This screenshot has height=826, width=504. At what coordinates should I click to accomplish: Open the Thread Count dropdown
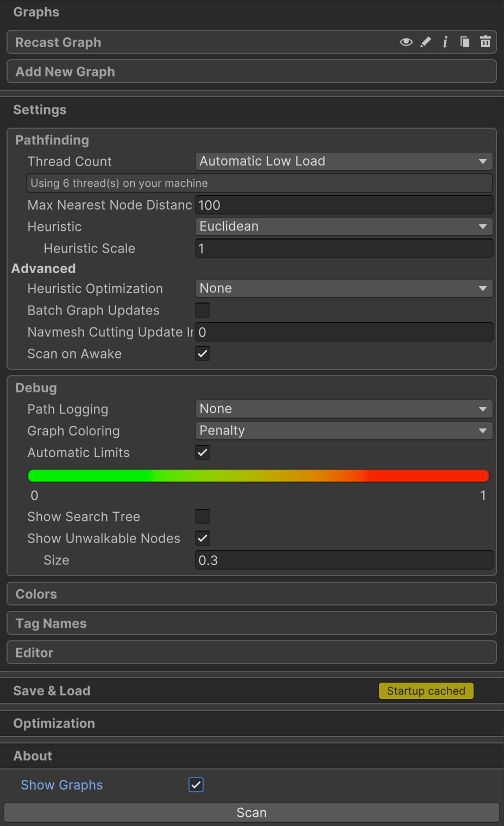click(344, 161)
